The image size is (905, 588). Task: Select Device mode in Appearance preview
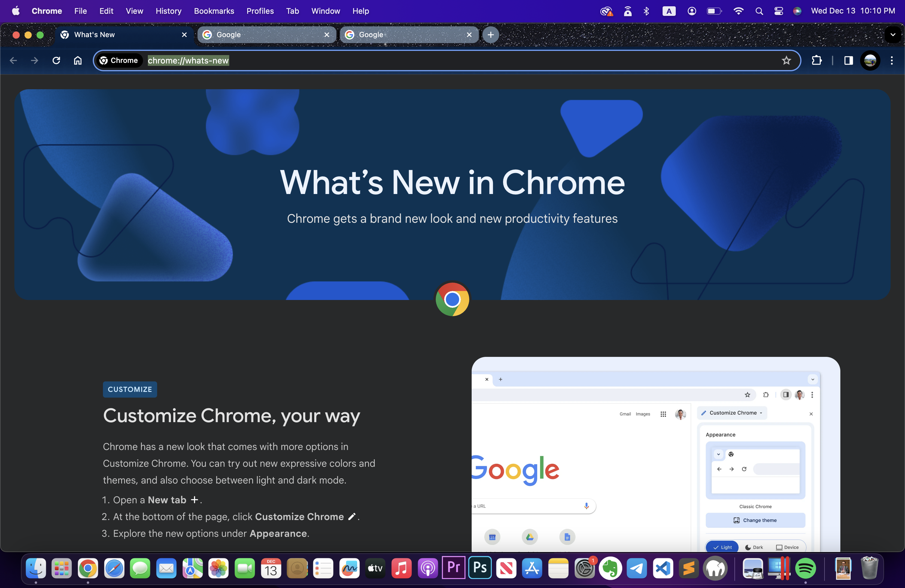pos(787,547)
